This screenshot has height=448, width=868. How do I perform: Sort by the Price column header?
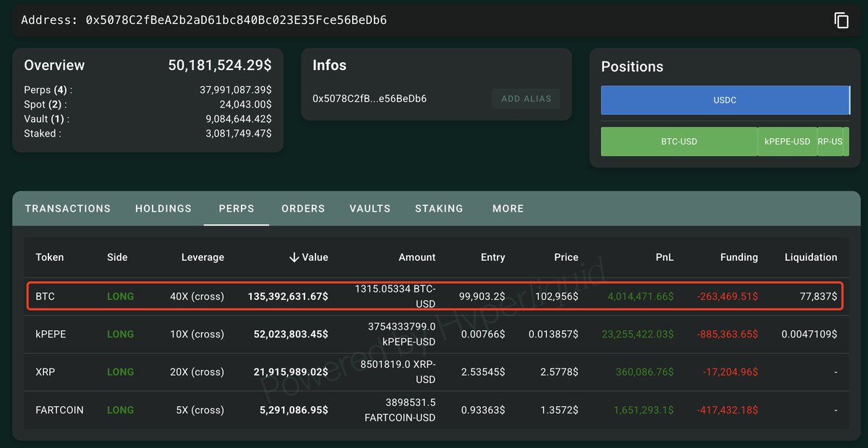pos(566,257)
